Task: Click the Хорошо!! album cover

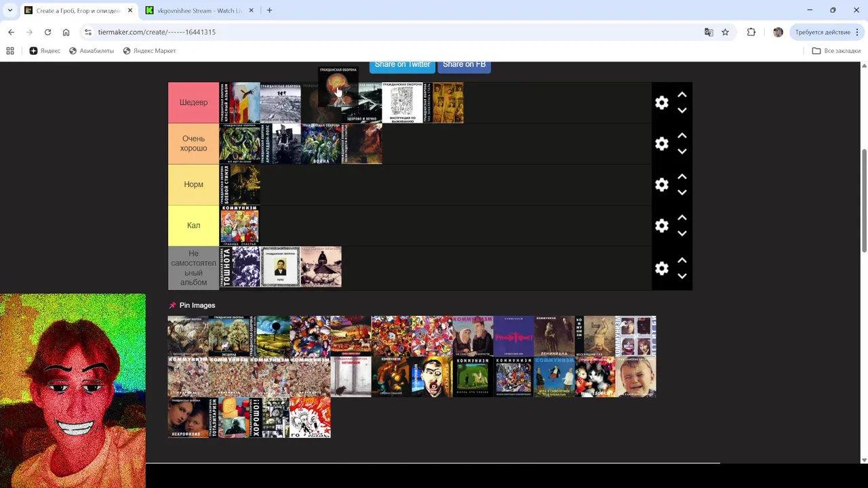Action: click(269, 418)
